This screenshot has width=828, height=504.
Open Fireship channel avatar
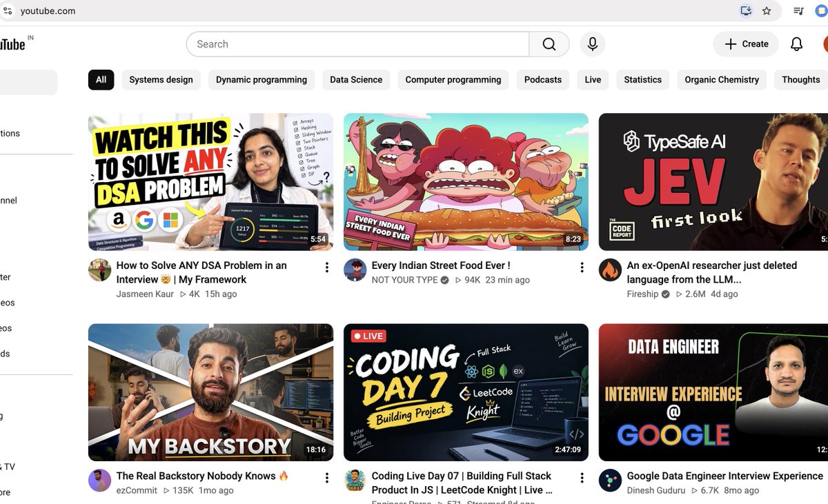[610, 270]
